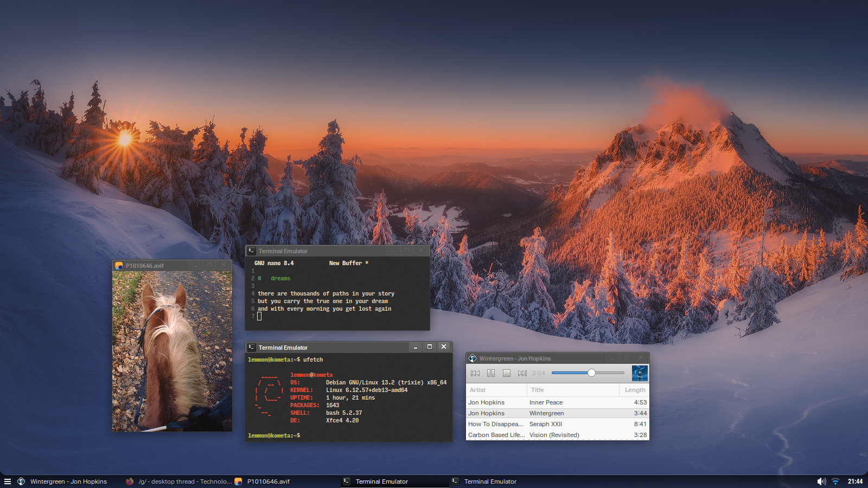
Task: Click the line "but you carry the true one"
Action: (x=323, y=301)
